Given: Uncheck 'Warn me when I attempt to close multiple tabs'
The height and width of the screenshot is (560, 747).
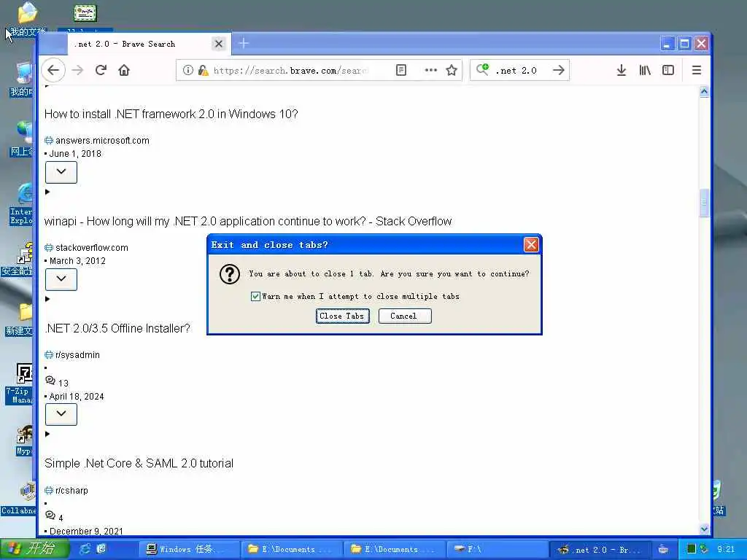Looking at the screenshot, I should coord(255,296).
